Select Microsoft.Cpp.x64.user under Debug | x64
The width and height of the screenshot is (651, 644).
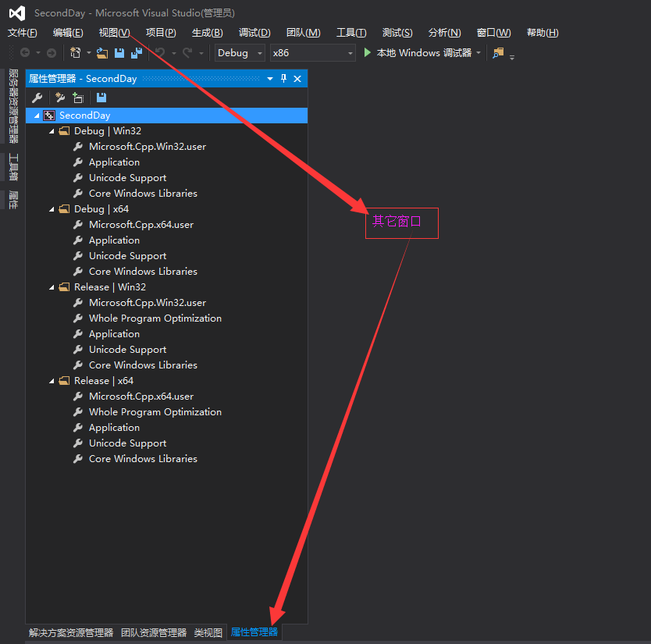click(141, 225)
